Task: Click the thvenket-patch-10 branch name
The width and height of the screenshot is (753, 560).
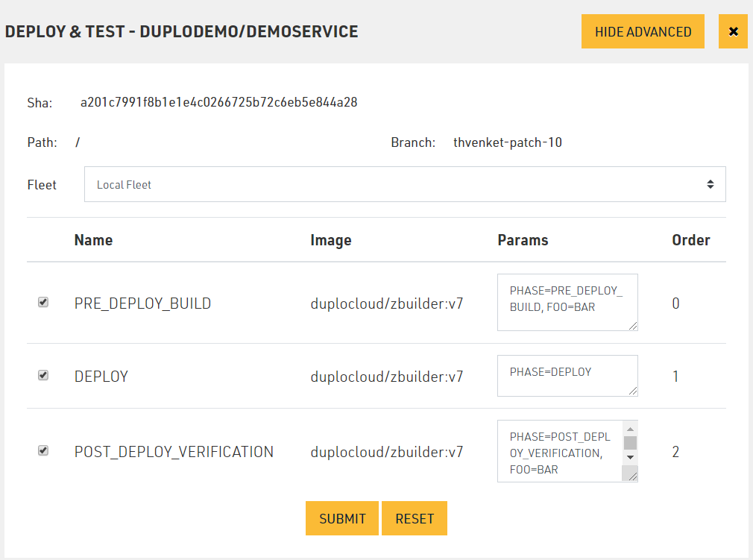Action: tap(507, 142)
